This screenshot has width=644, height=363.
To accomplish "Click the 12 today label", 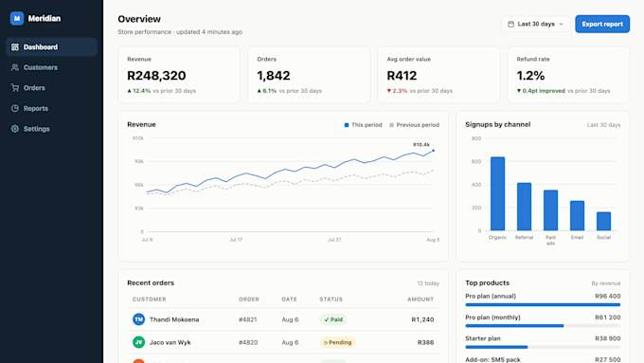I will pos(428,283).
